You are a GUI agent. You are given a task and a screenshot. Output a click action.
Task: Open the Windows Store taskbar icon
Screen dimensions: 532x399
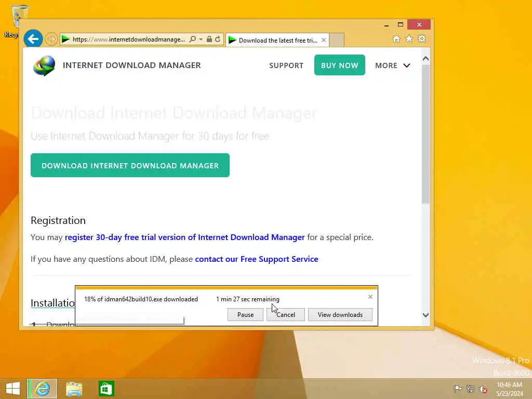(x=106, y=389)
